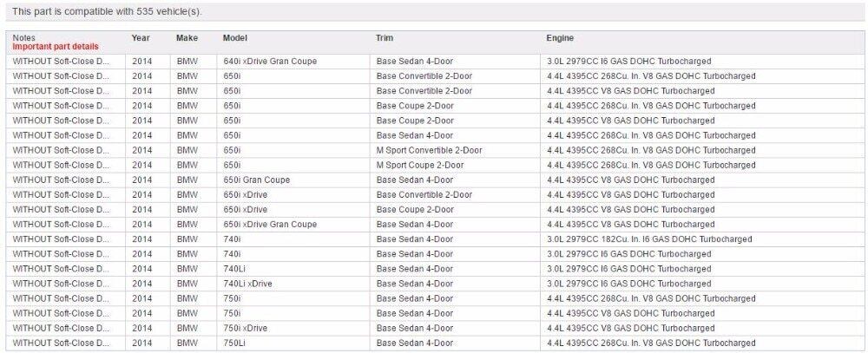The height and width of the screenshot is (353, 868).
Task: Select the 740Li model cell without xDrive
Action: (234, 269)
